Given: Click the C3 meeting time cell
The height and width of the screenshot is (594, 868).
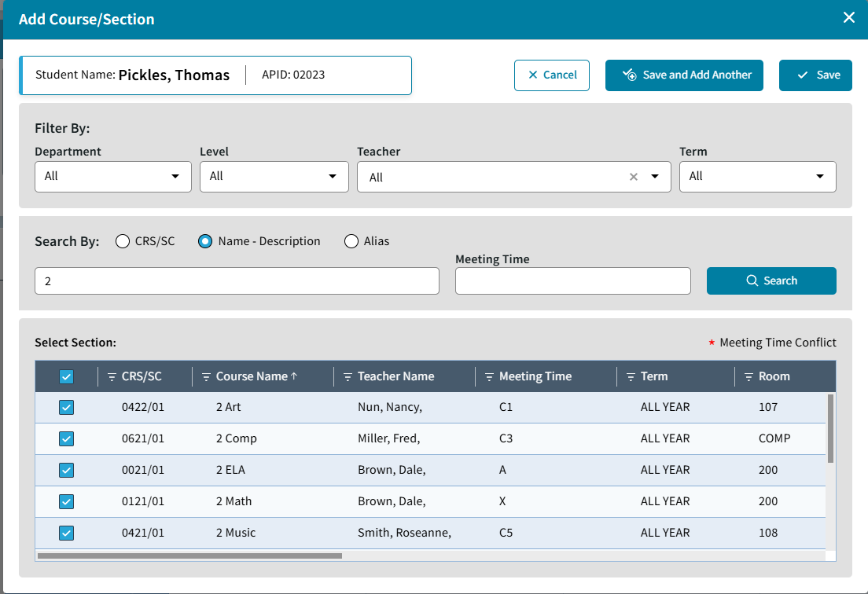Looking at the screenshot, I should (x=506, y=438).
